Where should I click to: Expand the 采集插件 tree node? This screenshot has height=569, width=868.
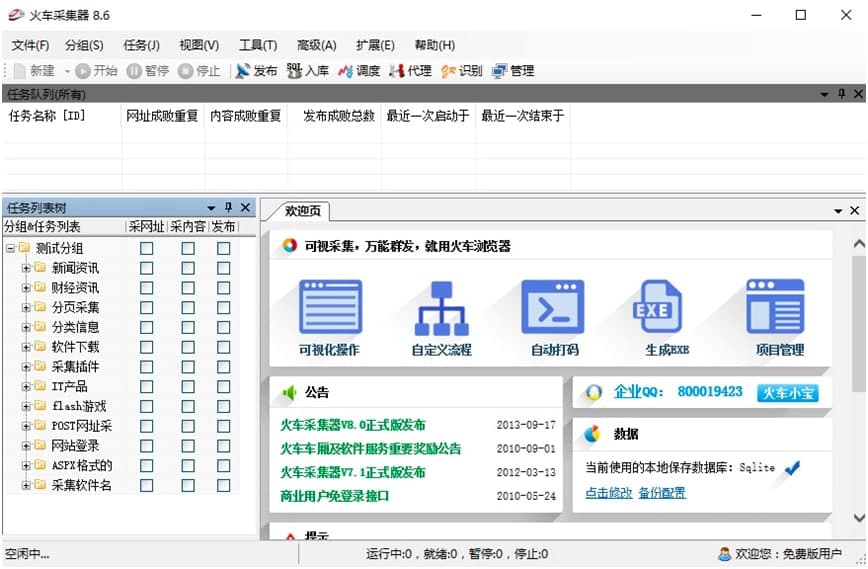point(25,367)
